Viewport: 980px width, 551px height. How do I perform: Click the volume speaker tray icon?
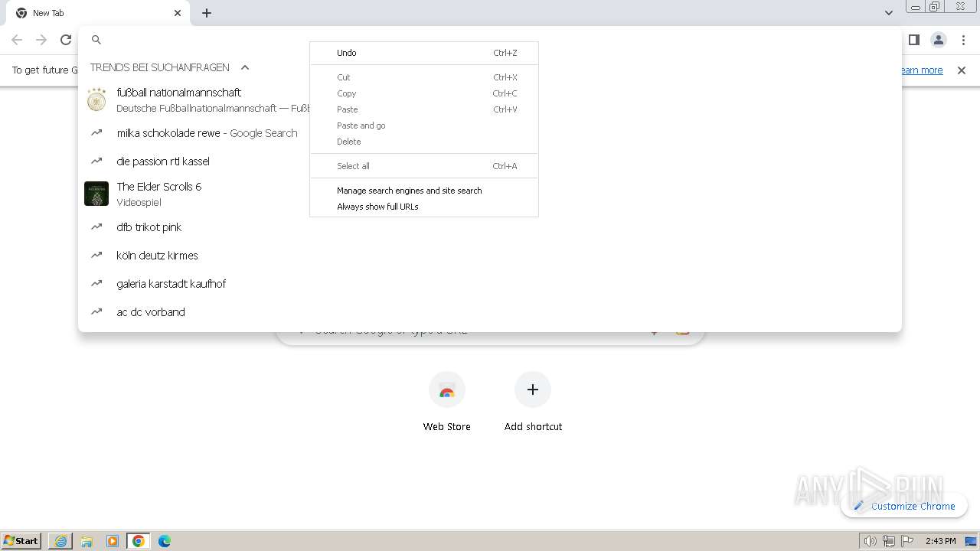(870, 541)
